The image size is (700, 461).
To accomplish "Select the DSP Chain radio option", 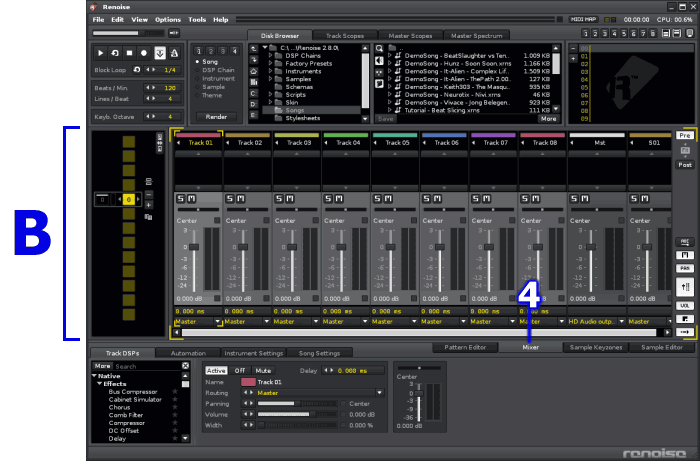I will [215, 70].
